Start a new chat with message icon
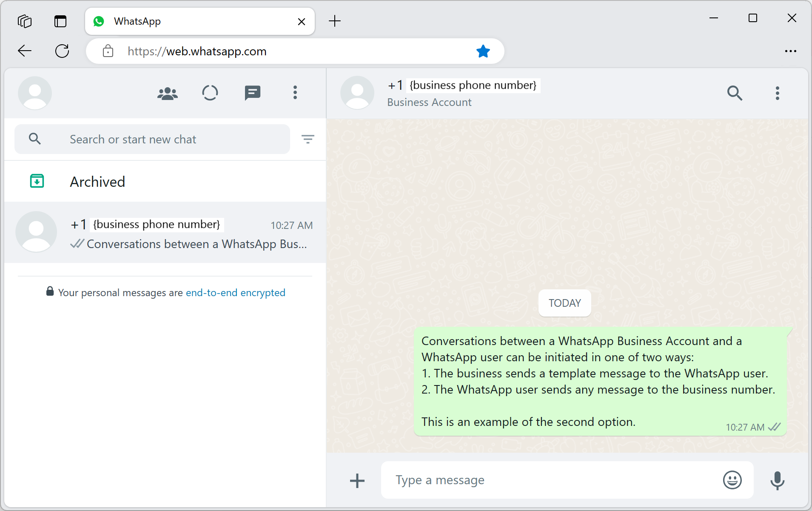The height and width of the screenshot is (511, 812). [252, 93]
